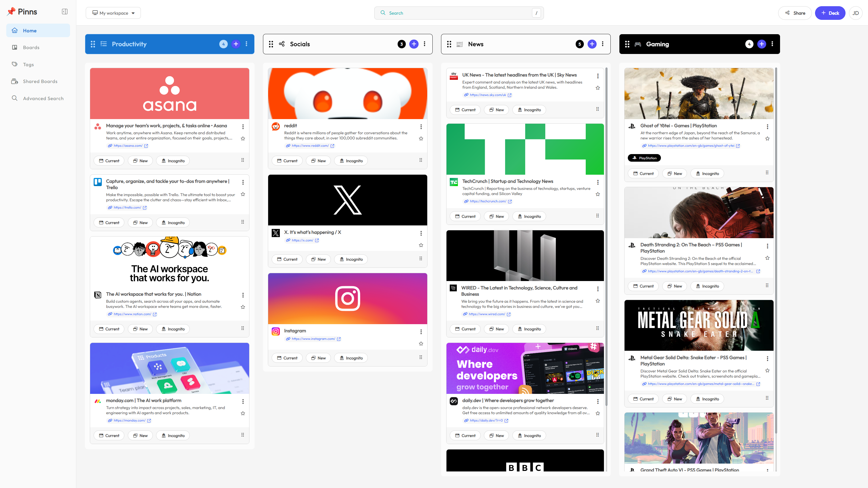Click the Share button
The width and height of the screenshot is (868, 488).
(x=794, y=13)
